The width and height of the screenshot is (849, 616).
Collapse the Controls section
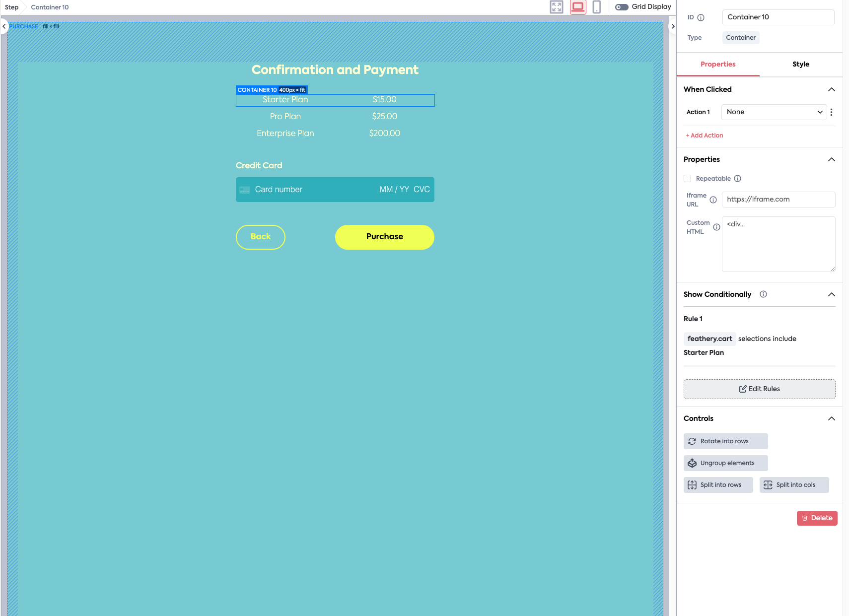click(x=831, y=418)
